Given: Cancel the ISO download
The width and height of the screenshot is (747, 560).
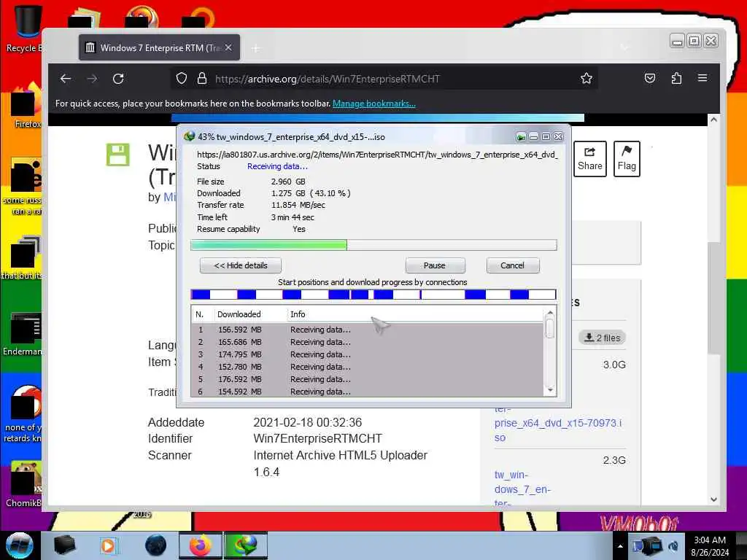Looking at the screenshot, I should pos(513,265).
